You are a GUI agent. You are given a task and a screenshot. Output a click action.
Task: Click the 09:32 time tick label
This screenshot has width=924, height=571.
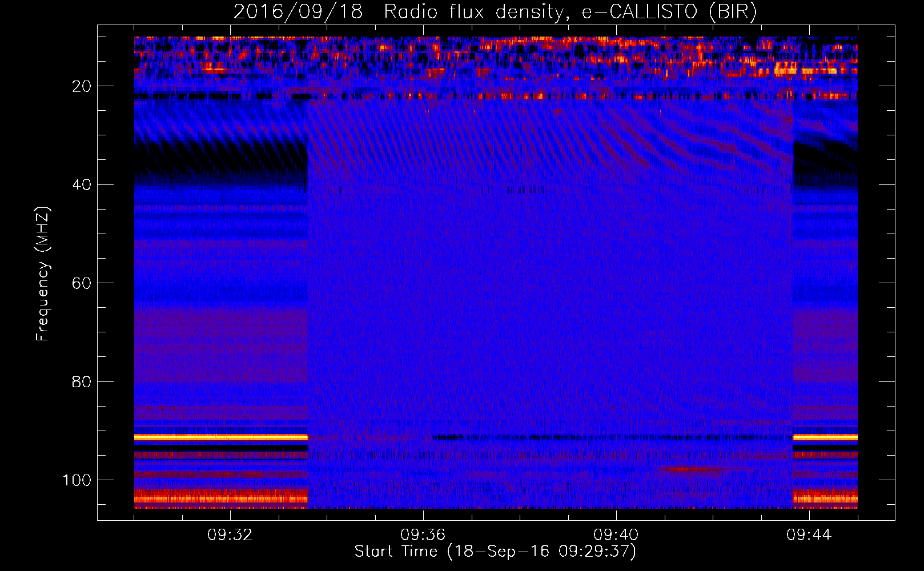pos(230,535)
